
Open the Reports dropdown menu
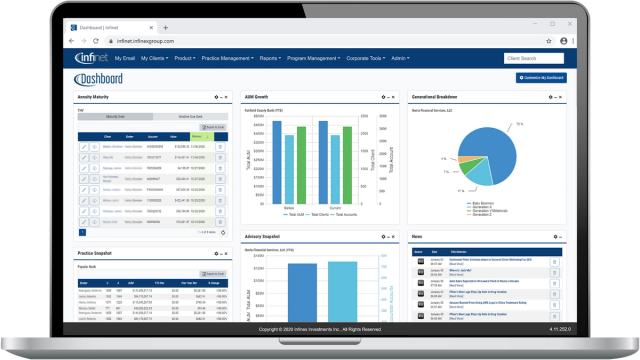click(270, 58)
